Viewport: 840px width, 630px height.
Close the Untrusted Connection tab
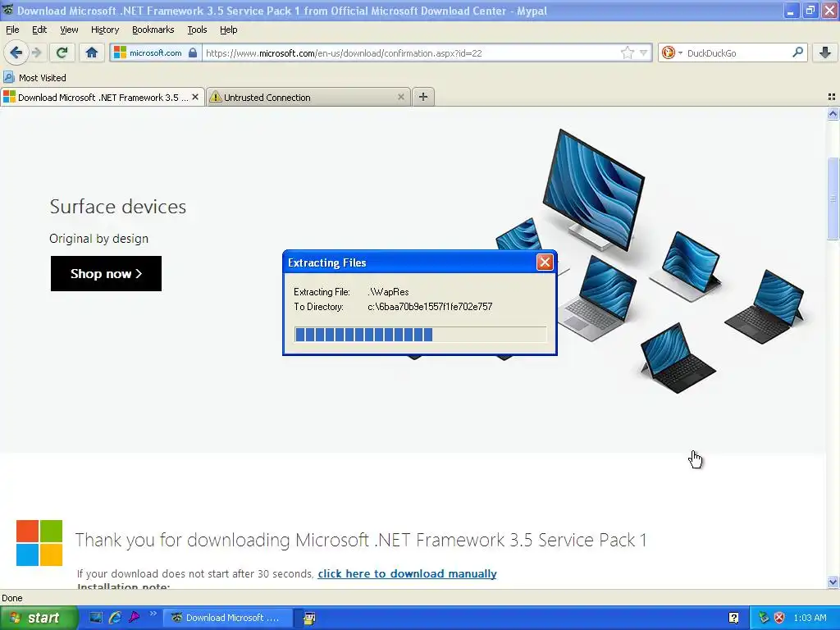tap(400, 97)
